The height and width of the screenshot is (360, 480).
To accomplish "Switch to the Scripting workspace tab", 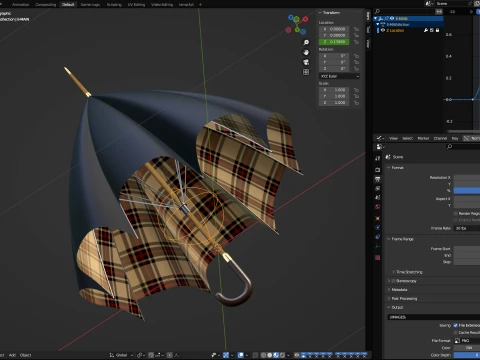I will tap(114, 4).
